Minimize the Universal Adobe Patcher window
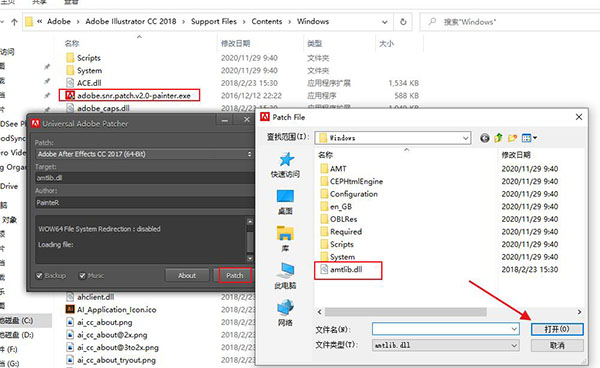The image size is (600, 368). click(x=225, y=121)
